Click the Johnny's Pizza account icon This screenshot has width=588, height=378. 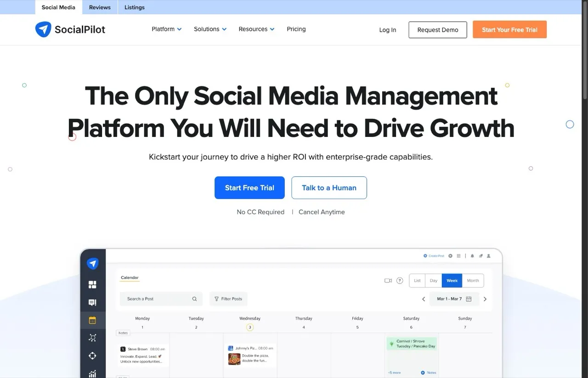click(231, 349)
